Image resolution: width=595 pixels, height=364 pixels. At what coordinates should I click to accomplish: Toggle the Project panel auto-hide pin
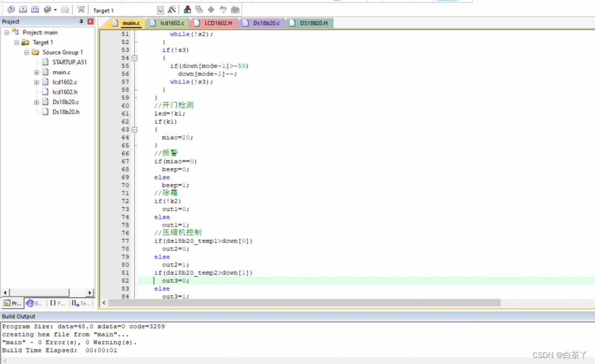click(x=82, y=22)
